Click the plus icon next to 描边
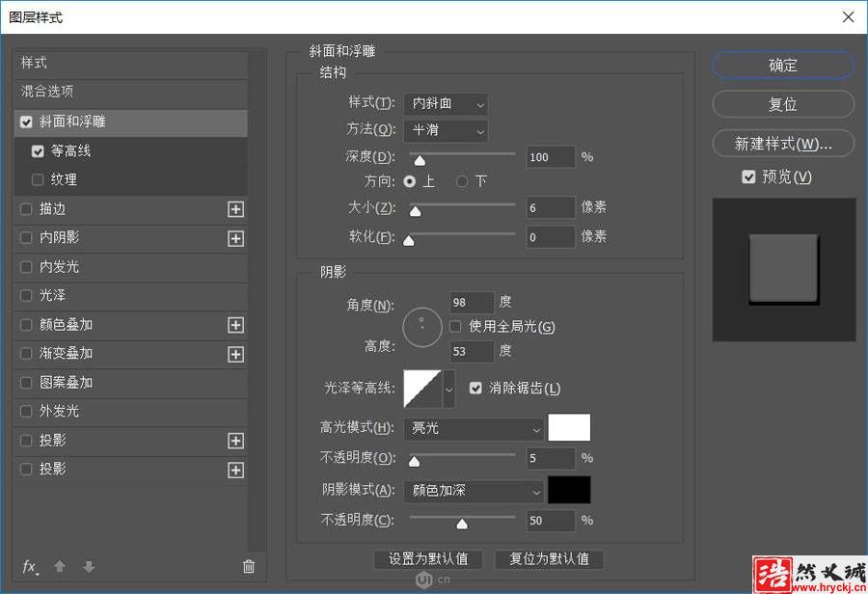 click(x=236, y=209)
